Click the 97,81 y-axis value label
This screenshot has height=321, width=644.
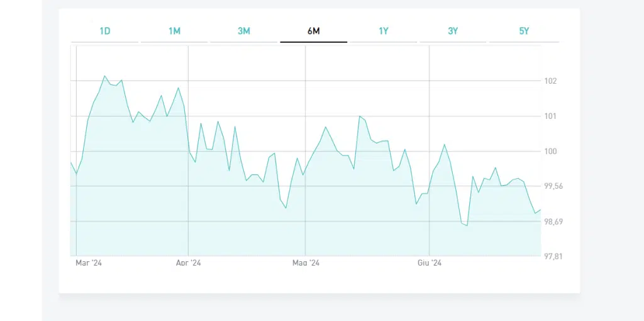tap(553, 257)
